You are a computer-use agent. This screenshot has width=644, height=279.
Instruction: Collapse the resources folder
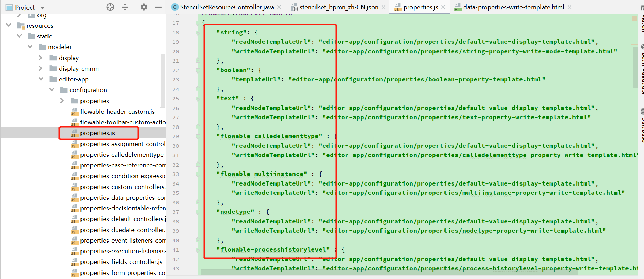click(x=9, y=25)
